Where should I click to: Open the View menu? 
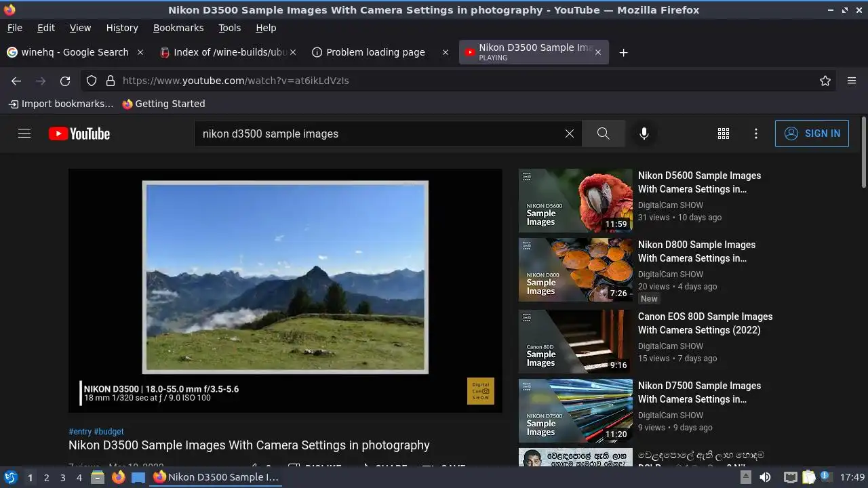pyautogui.click(x=80, y=28)
